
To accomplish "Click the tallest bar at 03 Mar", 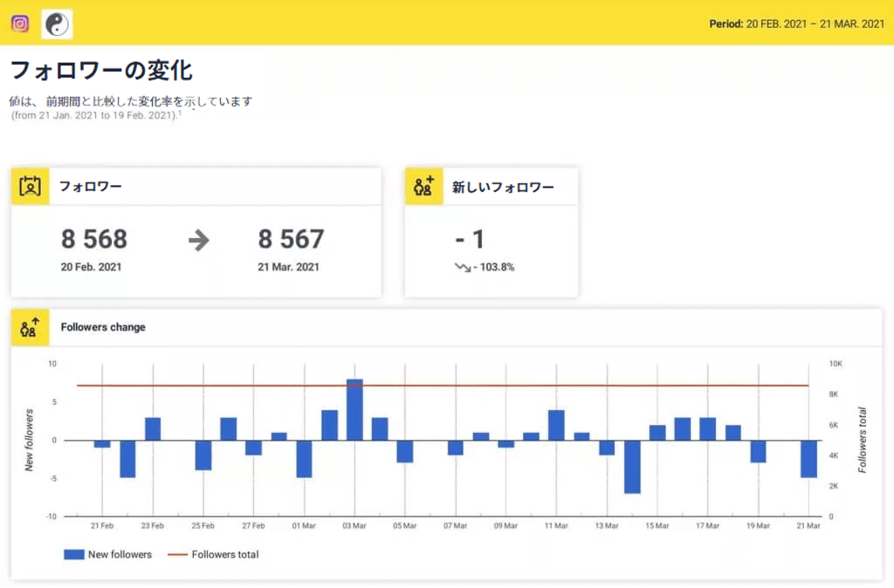I will (354, 410).
